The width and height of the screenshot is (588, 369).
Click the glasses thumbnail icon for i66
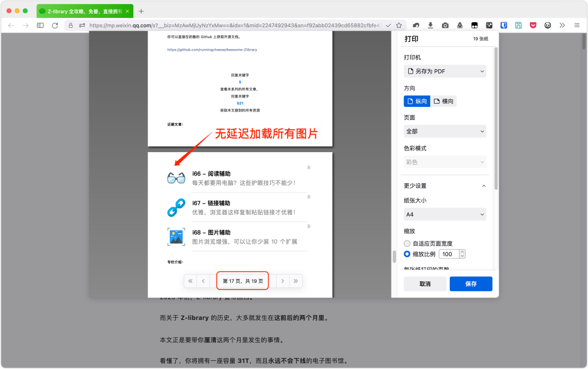click(176, 178)
